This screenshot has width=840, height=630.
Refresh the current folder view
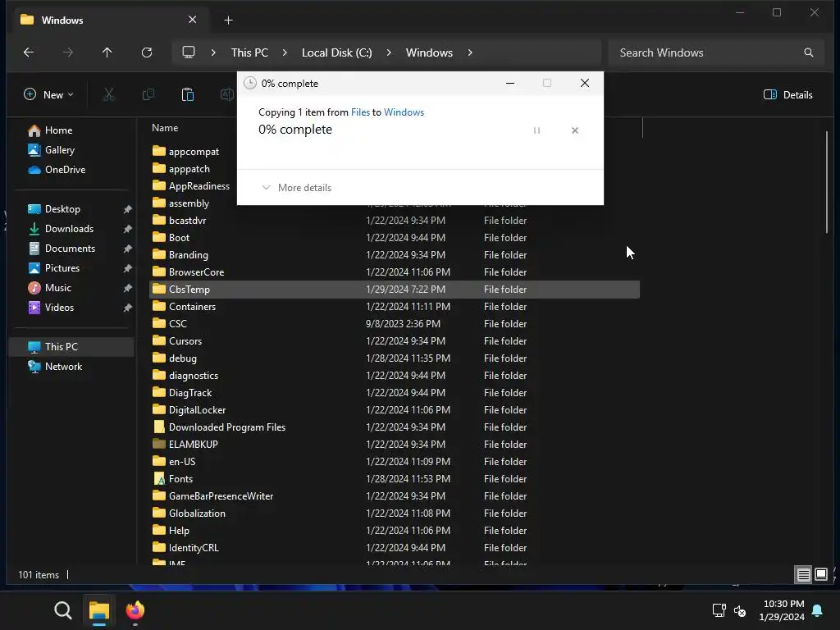[x=147, y=52]
